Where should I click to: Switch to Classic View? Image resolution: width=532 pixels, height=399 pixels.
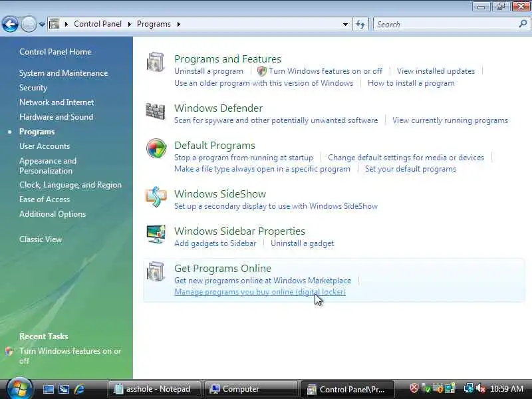[41, 239]
